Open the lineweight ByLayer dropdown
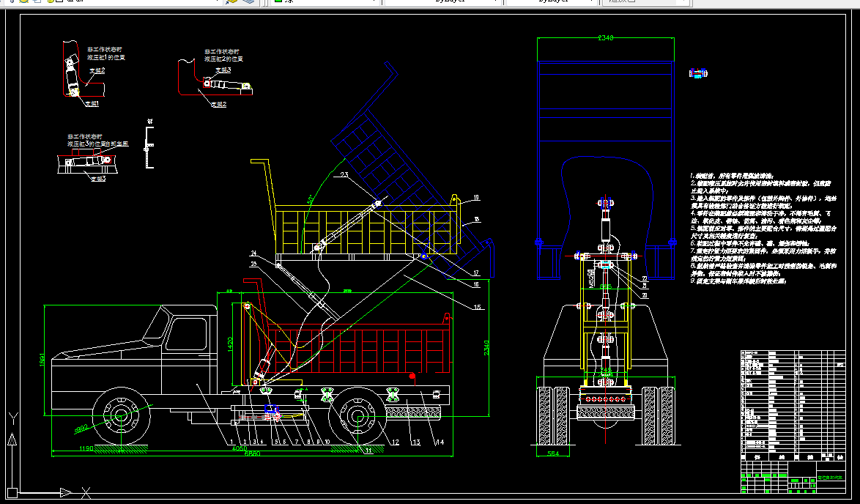 coord(551,1)
